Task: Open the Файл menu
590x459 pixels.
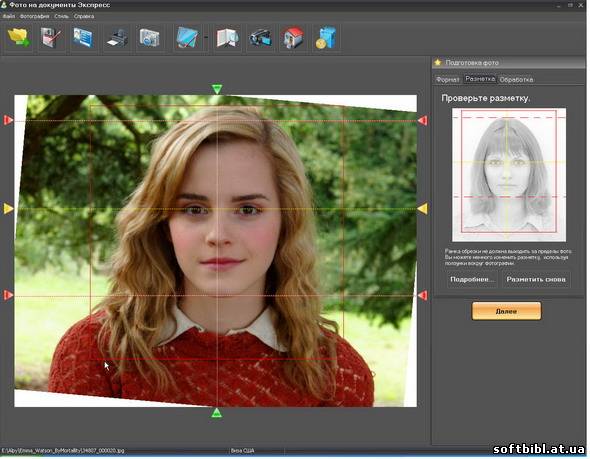Action: (x=9, y=16)
